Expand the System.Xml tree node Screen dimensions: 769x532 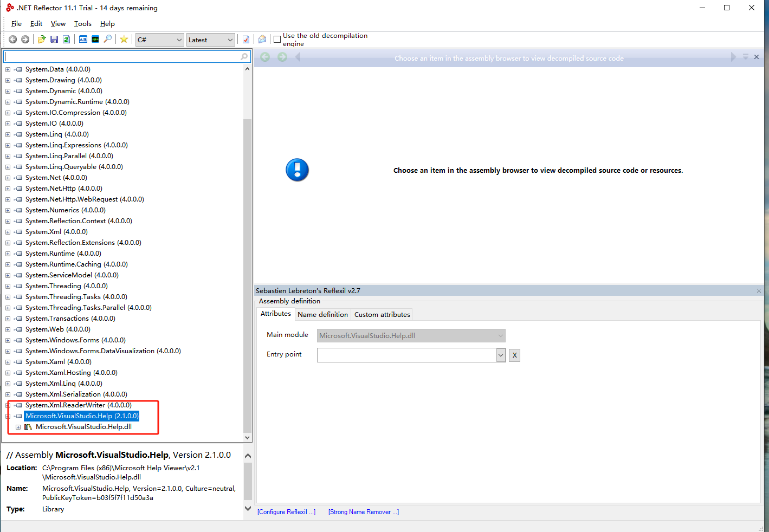8,232
